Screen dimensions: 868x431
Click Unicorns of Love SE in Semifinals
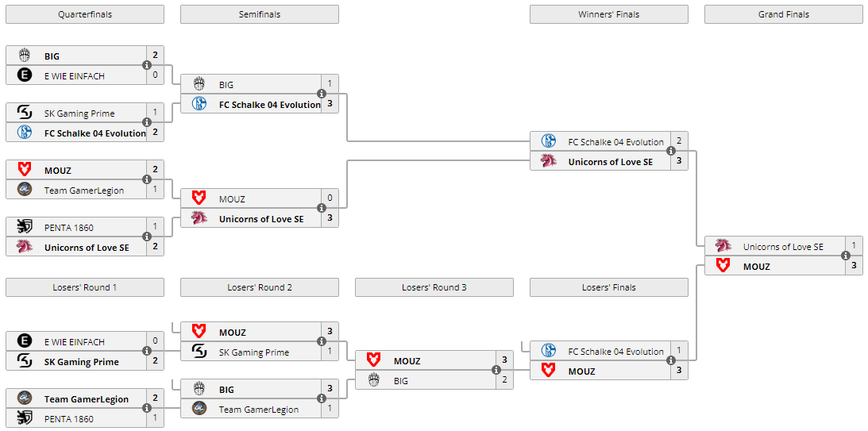260,219
